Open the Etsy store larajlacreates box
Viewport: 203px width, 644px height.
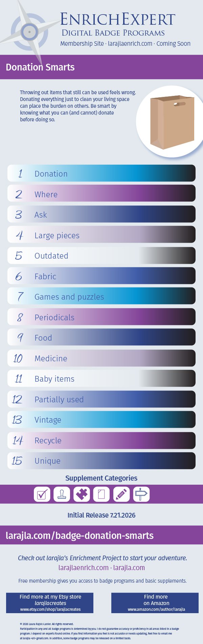(x=50, y=603)
